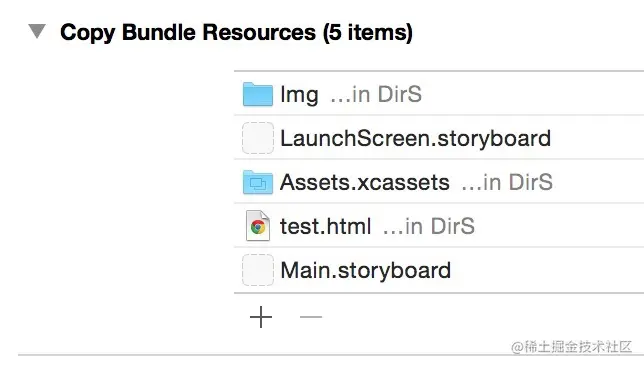The image size is (644, 366).
Task: Click the Img folder icon
Action: click(x=258, y=94)
